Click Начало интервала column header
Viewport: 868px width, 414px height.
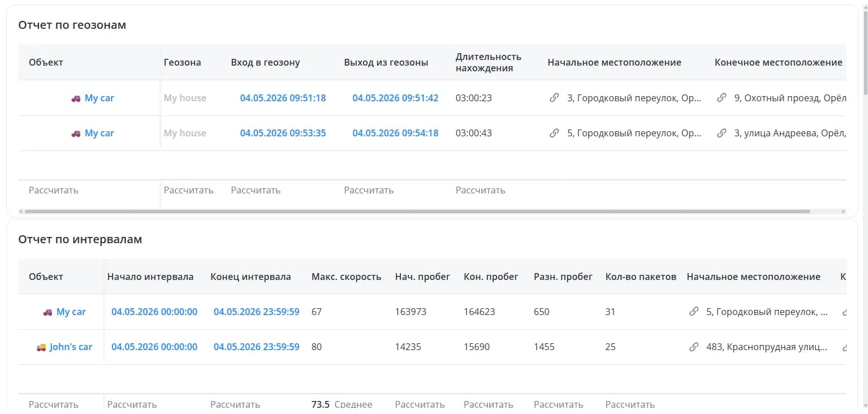[x=150, y=277]
